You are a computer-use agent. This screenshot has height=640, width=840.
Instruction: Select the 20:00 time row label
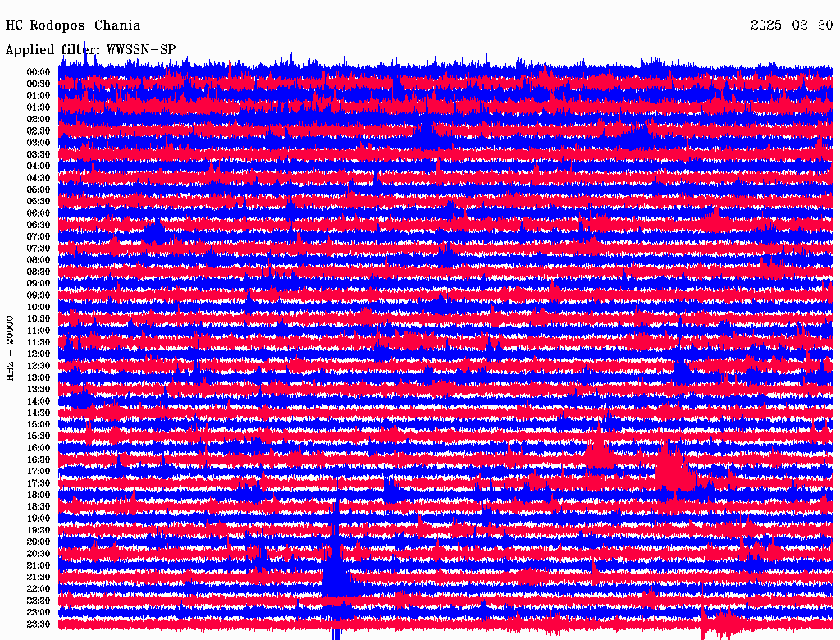point(39,542)
